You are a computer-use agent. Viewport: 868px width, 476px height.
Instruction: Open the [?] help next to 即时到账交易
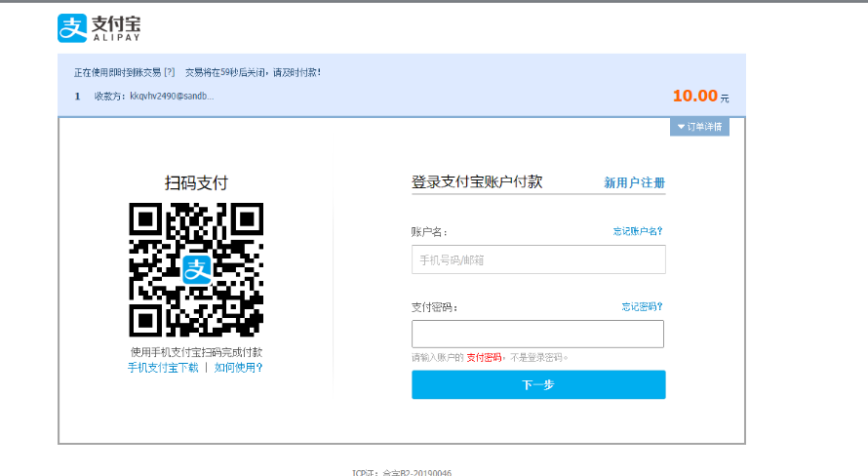[x=170, y=72]
